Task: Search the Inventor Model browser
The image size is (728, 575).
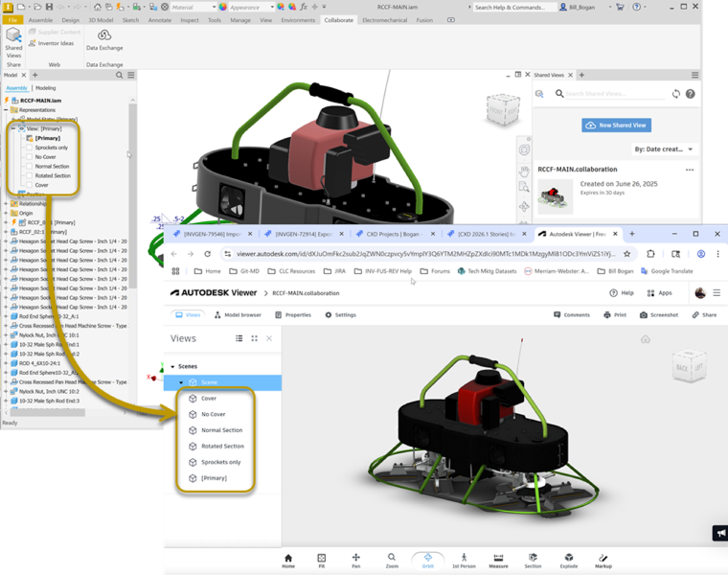Action: coord(120,75)
